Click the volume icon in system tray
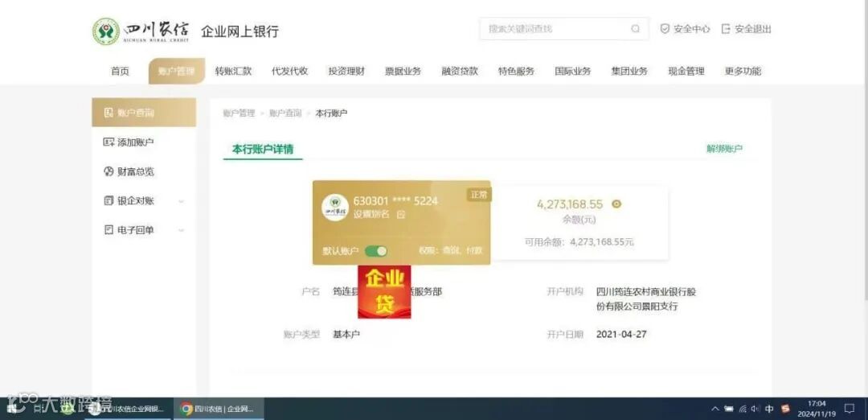 tap(755, 409)
